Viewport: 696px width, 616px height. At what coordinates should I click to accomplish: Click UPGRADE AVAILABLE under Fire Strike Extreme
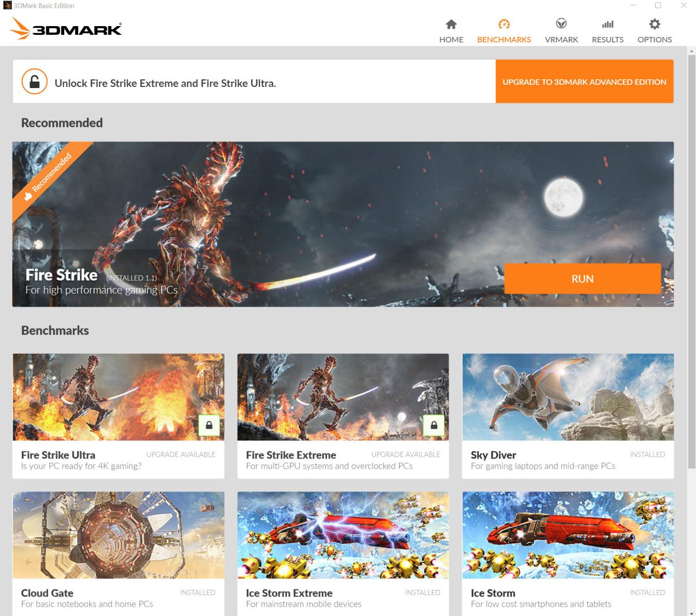(406, 455)
